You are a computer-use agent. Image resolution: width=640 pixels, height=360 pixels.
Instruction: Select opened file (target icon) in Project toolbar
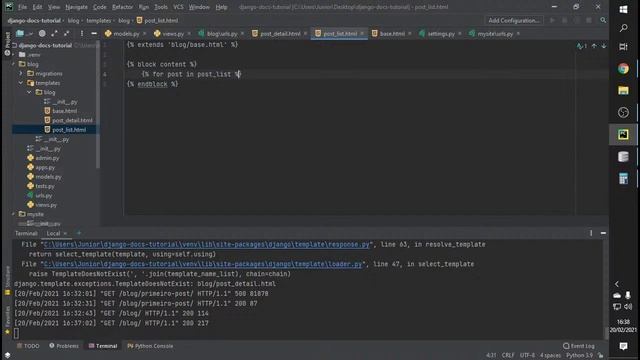coord(42,33)
